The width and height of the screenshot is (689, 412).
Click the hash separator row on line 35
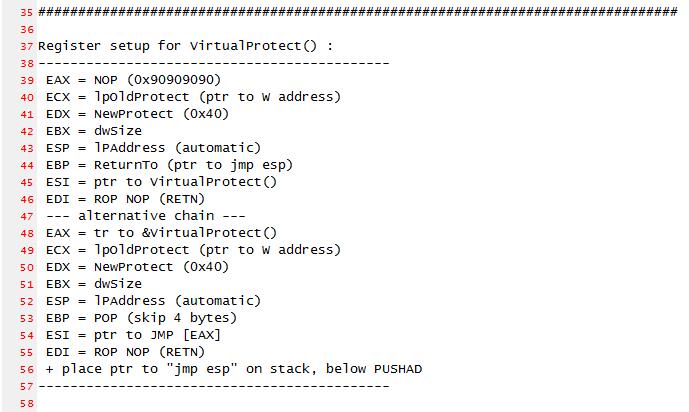tap(358, 12)
